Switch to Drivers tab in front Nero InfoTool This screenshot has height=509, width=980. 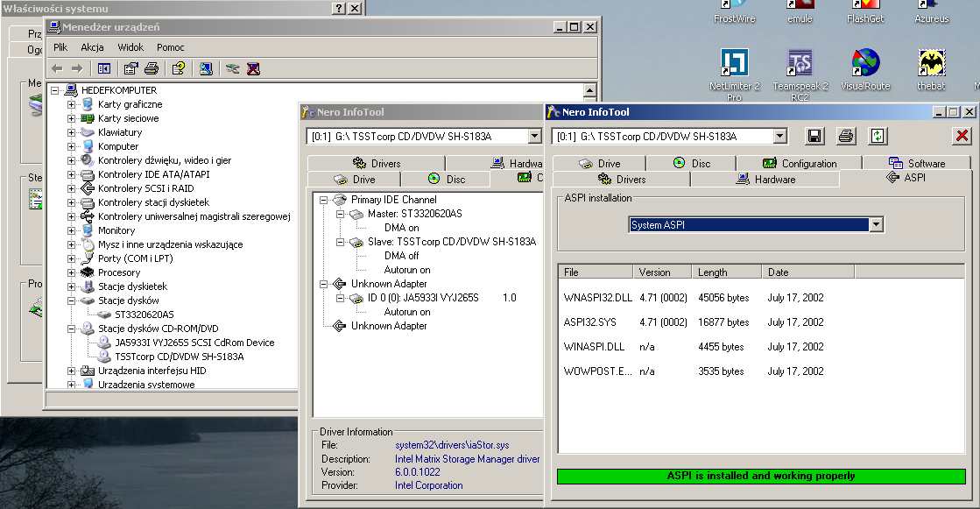[621, 180]
